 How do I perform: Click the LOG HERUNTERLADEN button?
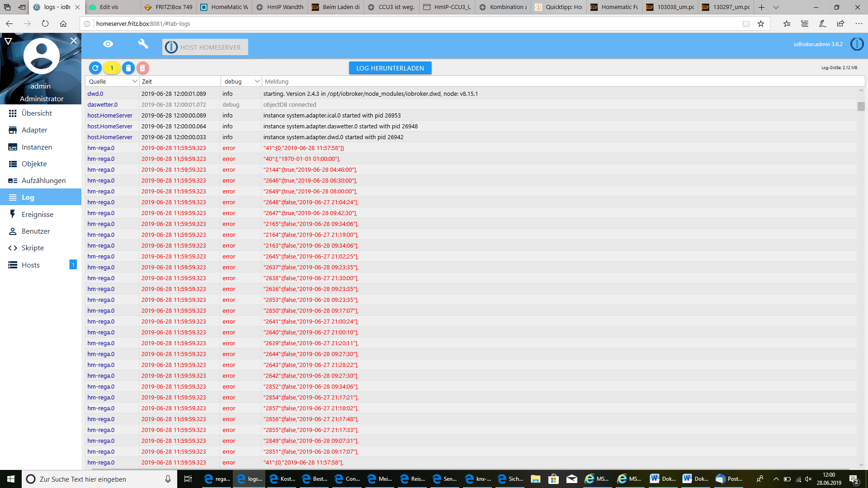(390, 68)
